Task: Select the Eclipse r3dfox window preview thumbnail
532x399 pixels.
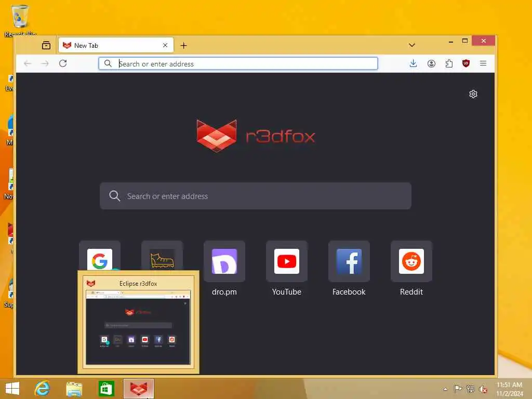Action: (x=138, y=322)
